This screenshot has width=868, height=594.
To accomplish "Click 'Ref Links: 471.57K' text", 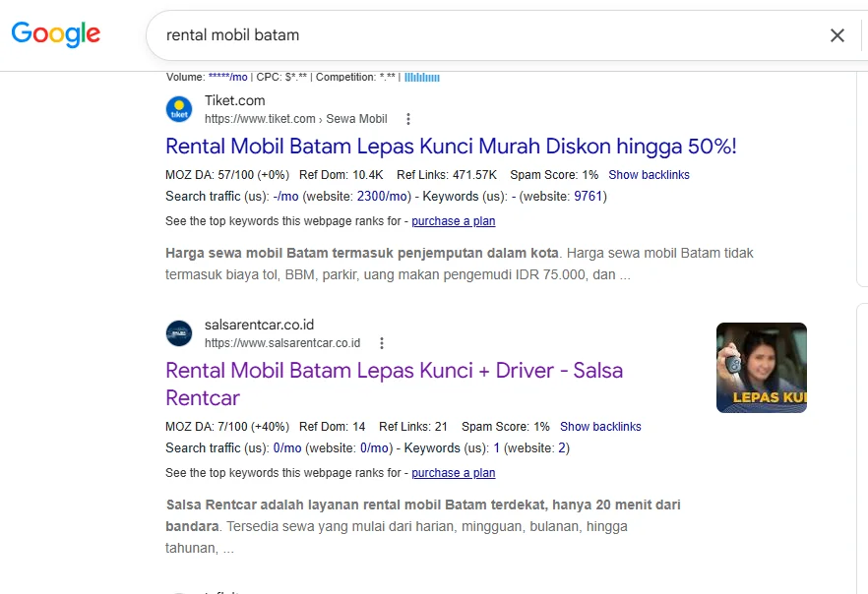I will [x=447, y=175].
